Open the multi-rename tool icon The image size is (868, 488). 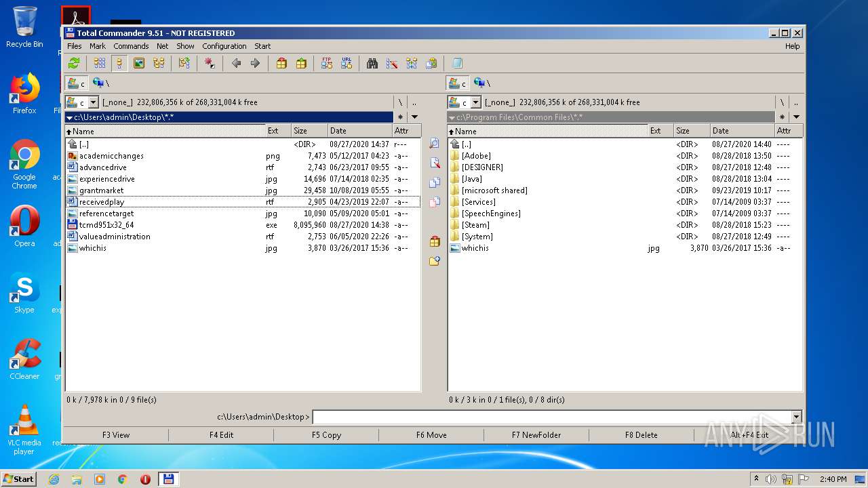click(x=392, y=63)
